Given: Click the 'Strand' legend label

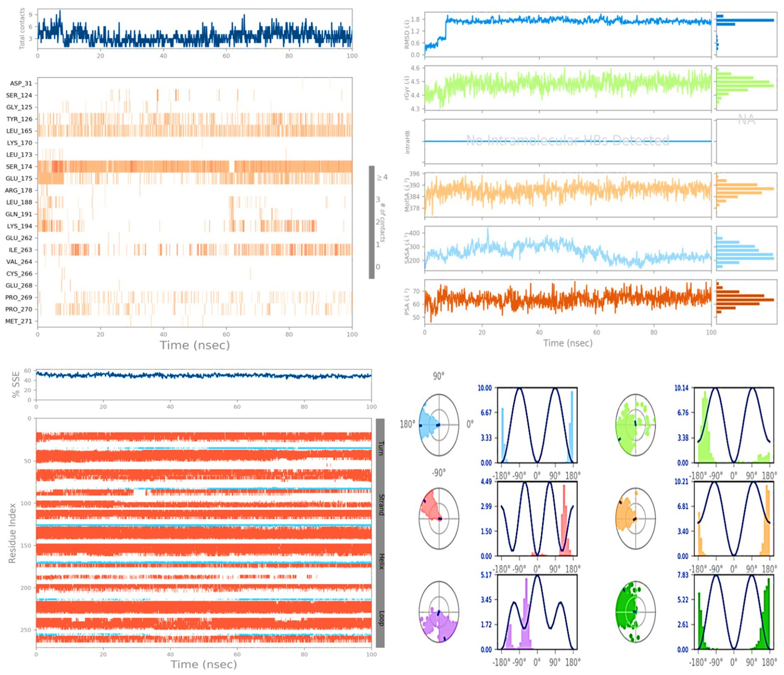Looking at the screenshot, I should [381, 505].
